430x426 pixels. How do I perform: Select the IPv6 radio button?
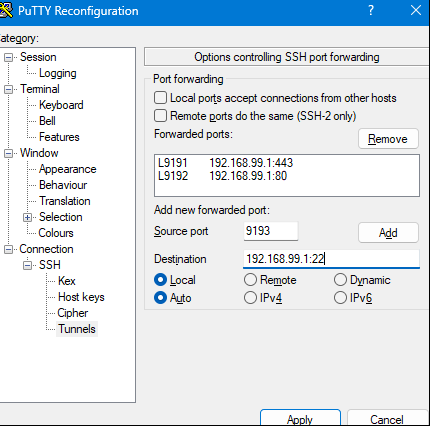(340, 298)
